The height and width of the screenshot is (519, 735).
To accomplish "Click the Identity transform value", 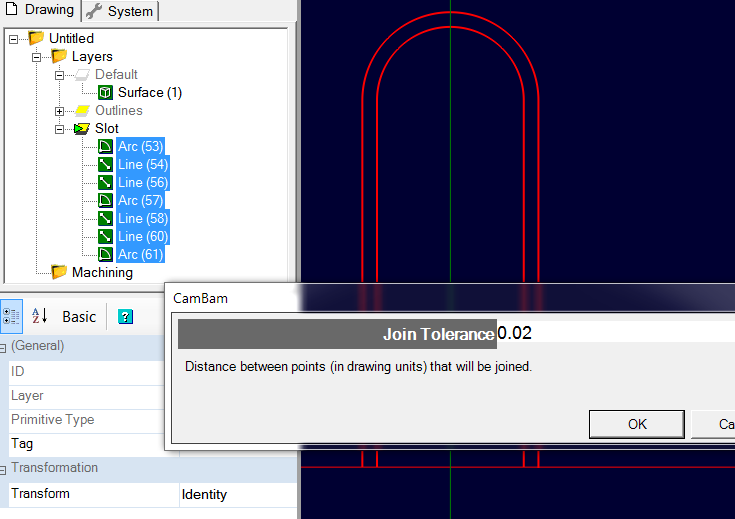I will coord(238,495).
